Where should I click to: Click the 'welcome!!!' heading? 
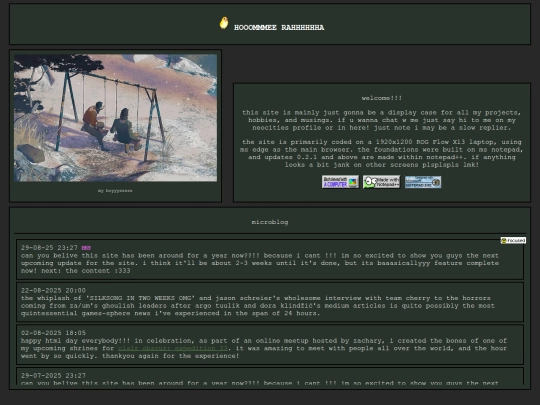point(382,98)
